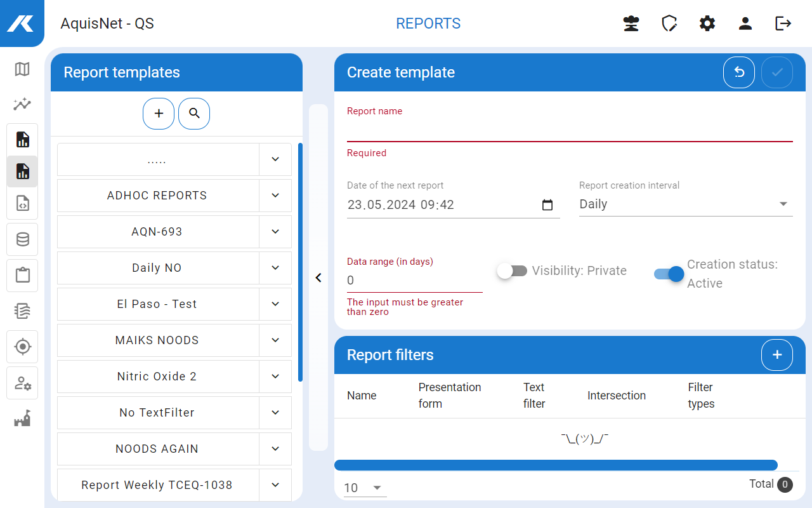
Task: Toggle Visibility: Private switch
Action: pyautogui.click(x=512, y=271)
